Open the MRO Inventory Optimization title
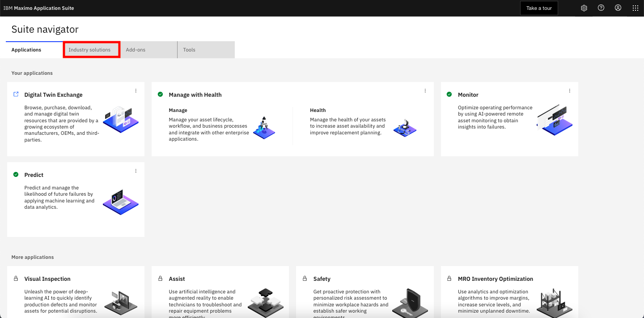The width and height of the screenshot is (644, 318). tap(496, 279)
